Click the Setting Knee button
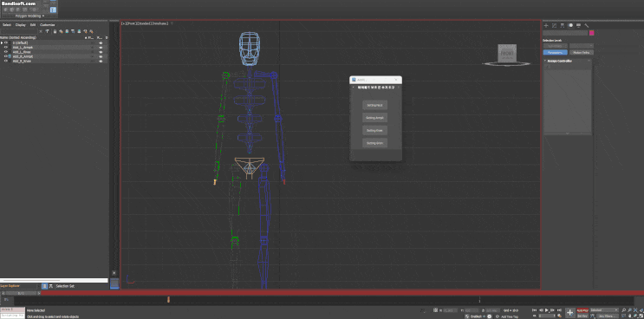The height and width of the screenshot is (319, 644). (374, 131)
